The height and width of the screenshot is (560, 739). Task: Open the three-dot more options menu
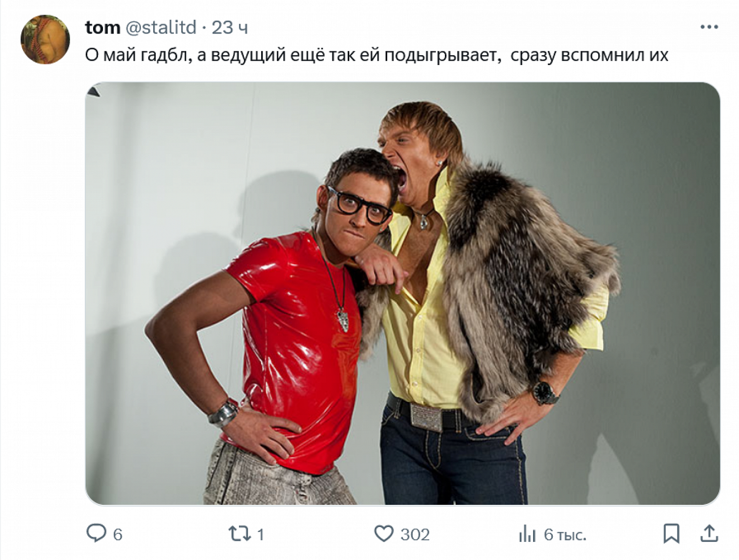pos(709,27)
